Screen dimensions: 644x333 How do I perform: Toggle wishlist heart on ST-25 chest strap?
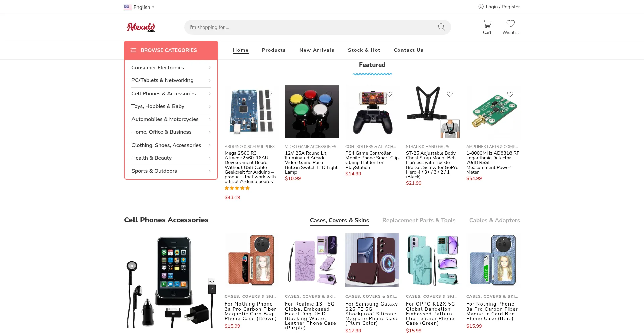(x=450, y=94)
